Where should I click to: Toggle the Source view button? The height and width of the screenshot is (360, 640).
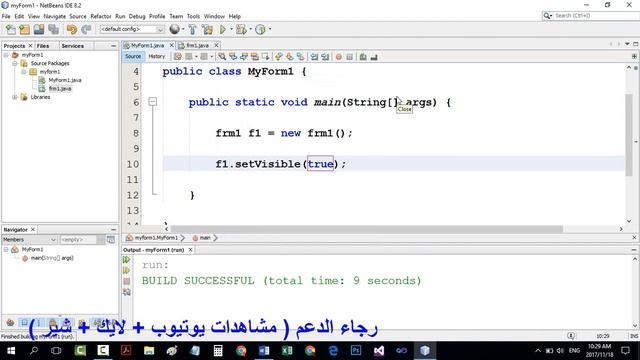pyautogui.click(x=133, y=56)
